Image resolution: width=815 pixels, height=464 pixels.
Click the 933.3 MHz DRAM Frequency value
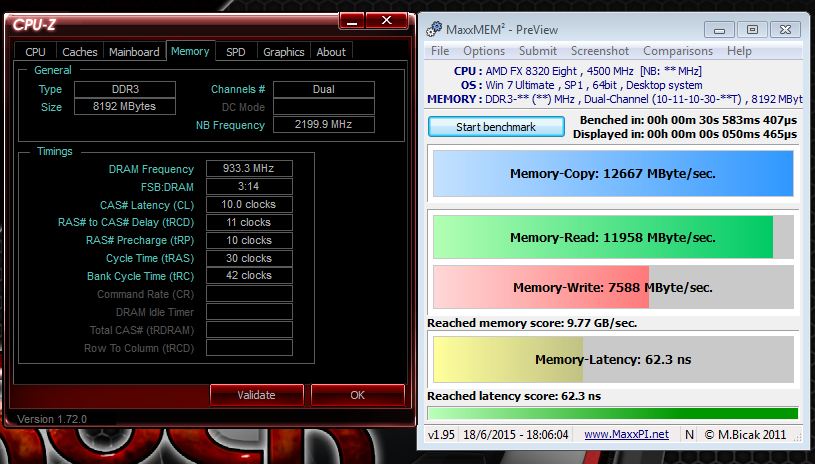coord(249,168)
